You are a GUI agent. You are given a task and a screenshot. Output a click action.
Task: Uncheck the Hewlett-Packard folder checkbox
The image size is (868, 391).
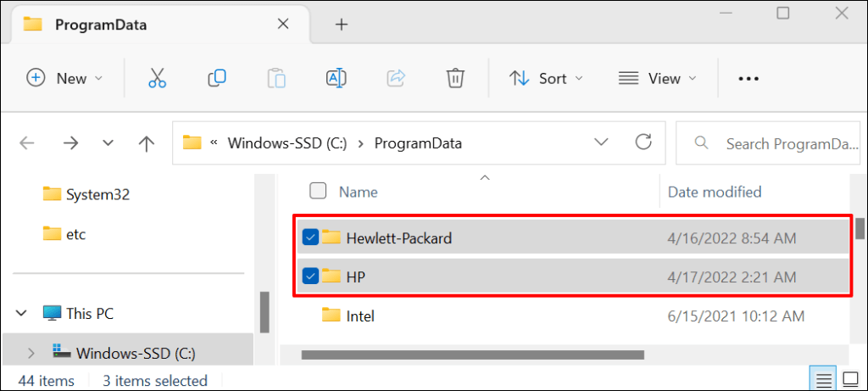point(310,237)
